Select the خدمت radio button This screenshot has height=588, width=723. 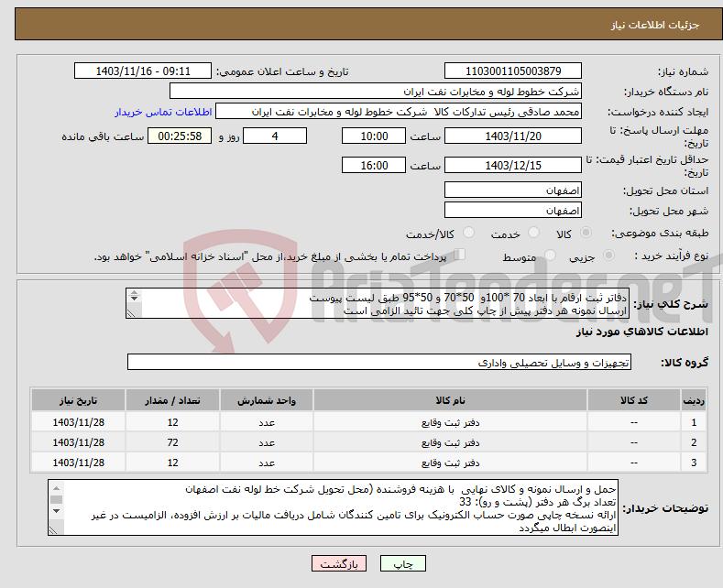click(533, 233)
